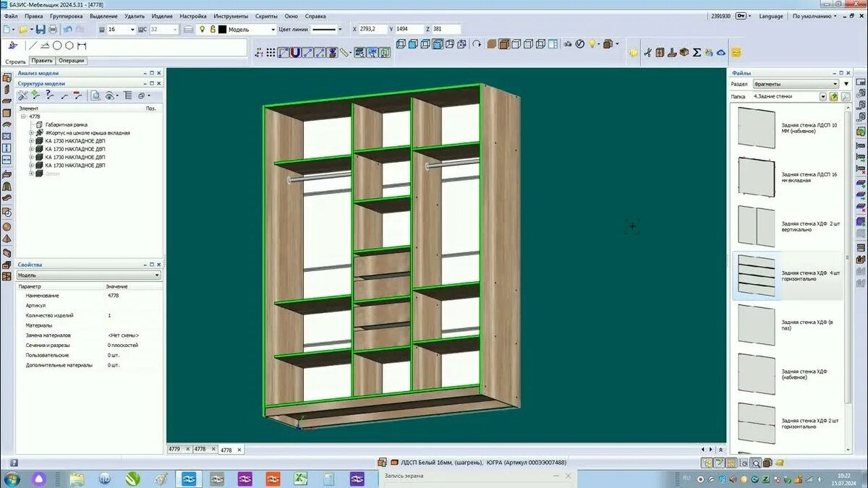Click the Z coordinate field
This screenshot has width=868, height=488.
[x=446, y=29]
